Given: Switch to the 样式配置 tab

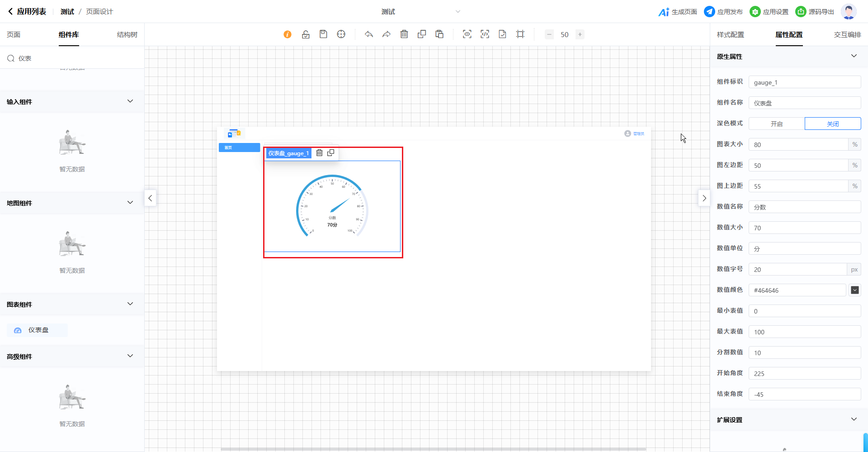Looking at the screenshot, I should click(x=730, y=35).
